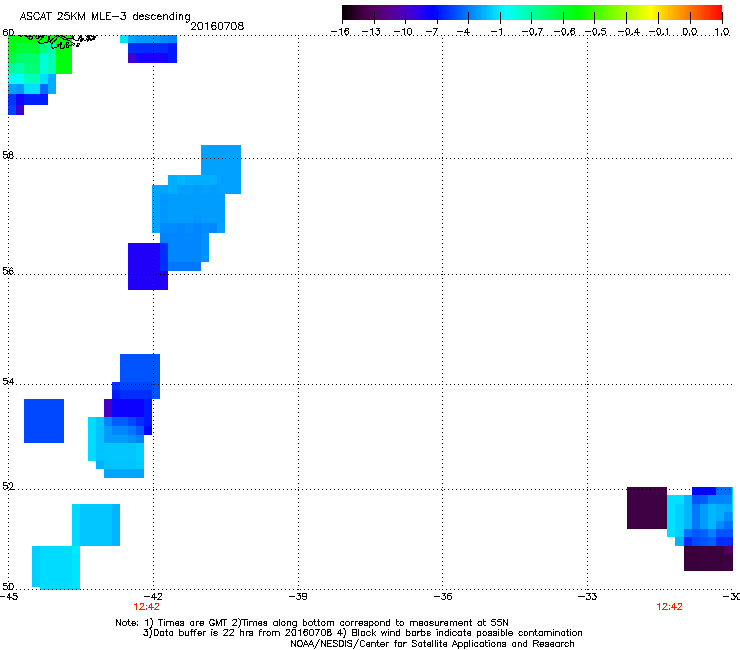Screen dimensions: 740x650
Task: Click the -7 color bar label
Action: (x=432, y=32)
